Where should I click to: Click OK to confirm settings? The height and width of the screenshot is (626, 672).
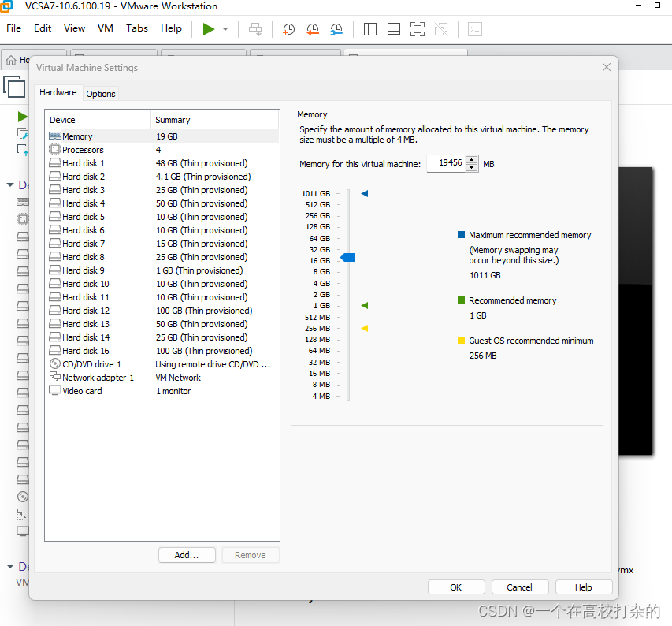(456, 587)
